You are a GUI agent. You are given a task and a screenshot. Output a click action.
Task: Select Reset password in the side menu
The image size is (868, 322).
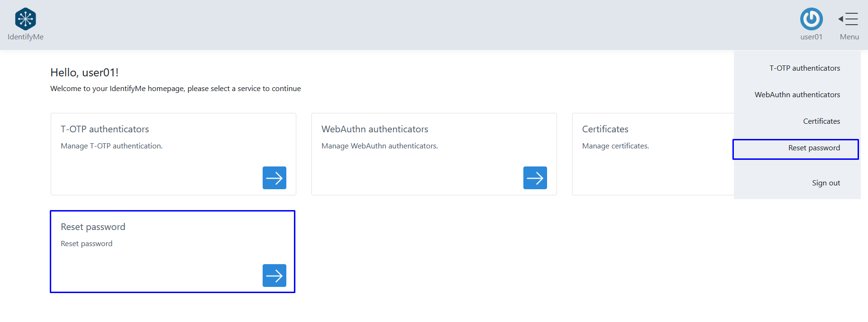813,148
